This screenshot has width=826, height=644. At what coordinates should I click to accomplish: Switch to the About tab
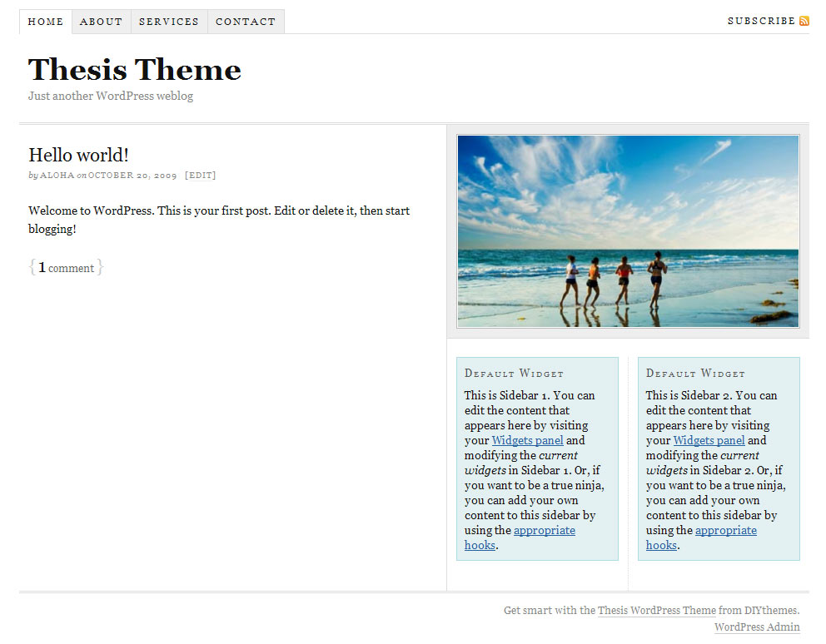(102, 22)
